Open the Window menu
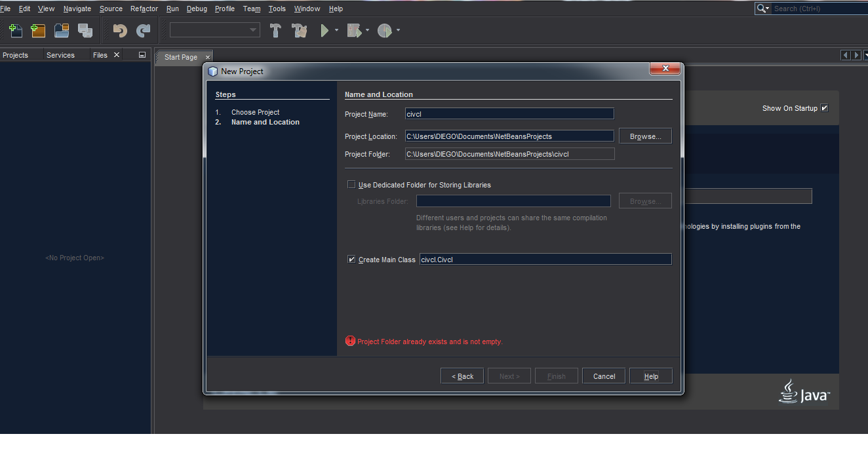This screenshot has height=470, width=868. (x=307, y=9)
